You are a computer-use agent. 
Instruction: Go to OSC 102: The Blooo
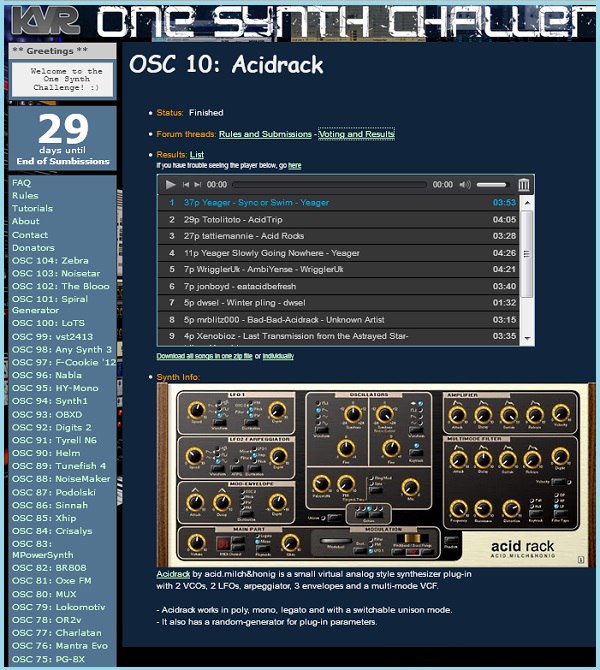click(x=61, y=286)
